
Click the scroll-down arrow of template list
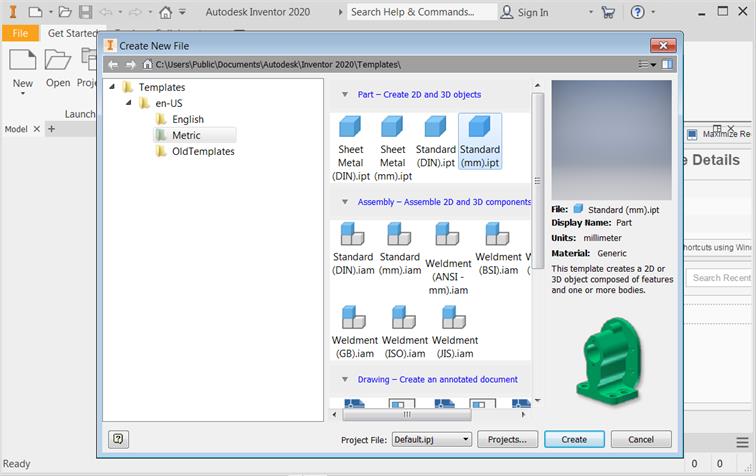point(537,400)
